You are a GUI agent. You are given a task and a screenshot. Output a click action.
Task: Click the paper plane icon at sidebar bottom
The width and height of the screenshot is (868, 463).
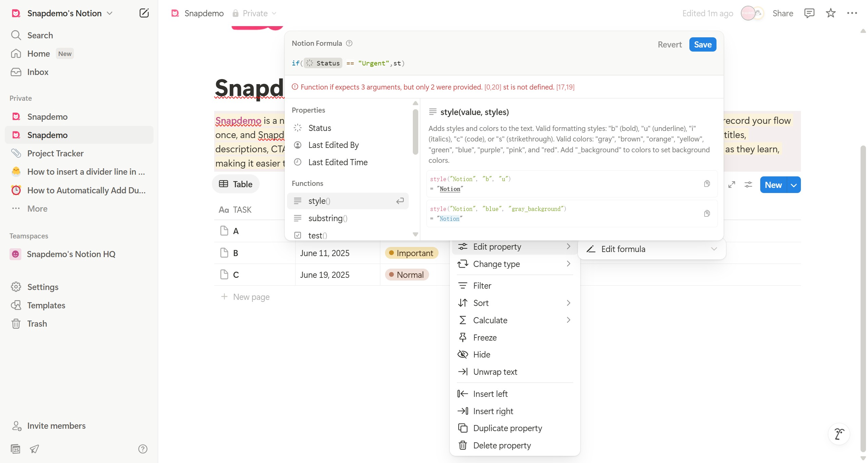(x=34, y=449)
